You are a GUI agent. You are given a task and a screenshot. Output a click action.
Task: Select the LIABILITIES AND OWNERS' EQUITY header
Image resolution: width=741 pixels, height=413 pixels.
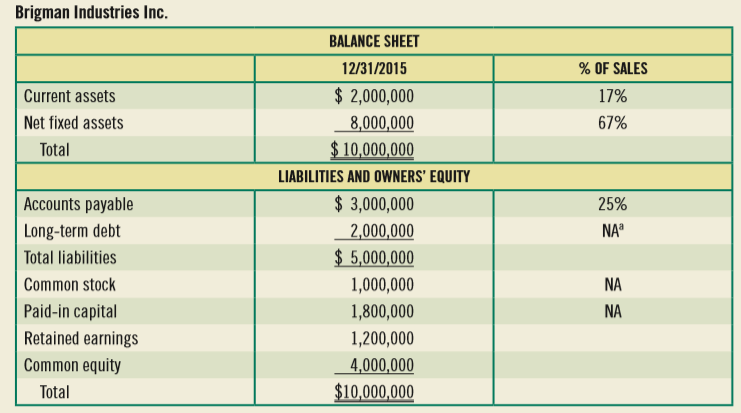373,178
